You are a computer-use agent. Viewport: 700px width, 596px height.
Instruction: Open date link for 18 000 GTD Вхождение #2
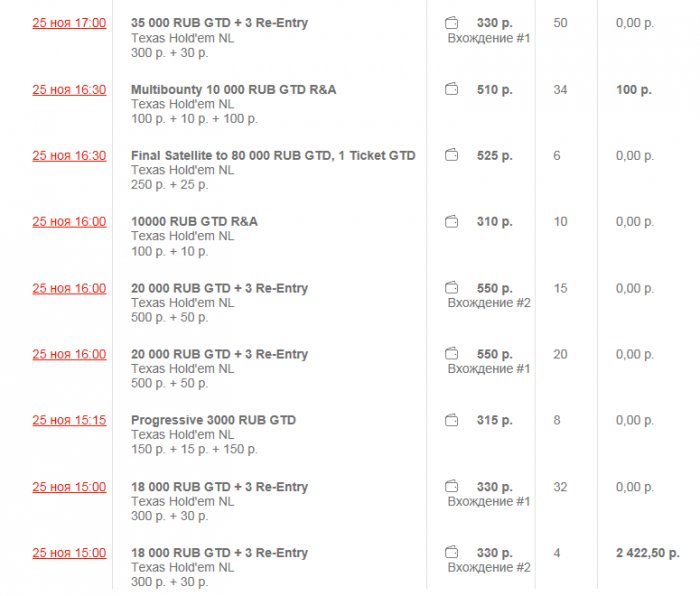[x=69, y=553]
